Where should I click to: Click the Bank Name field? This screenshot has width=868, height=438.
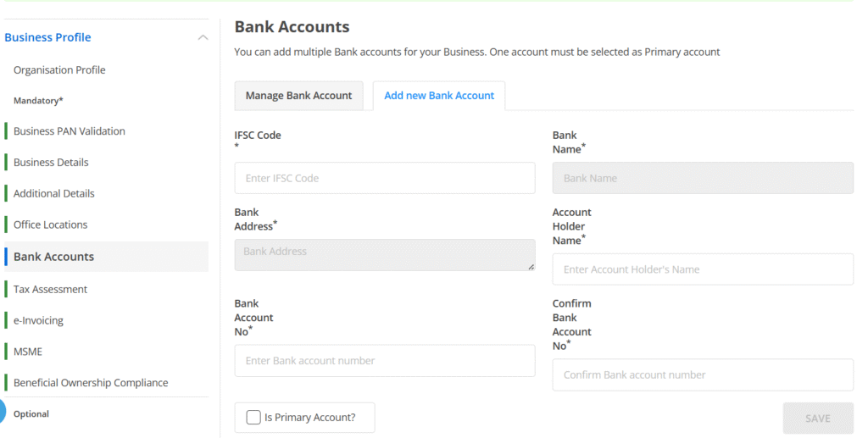(703, 178)
